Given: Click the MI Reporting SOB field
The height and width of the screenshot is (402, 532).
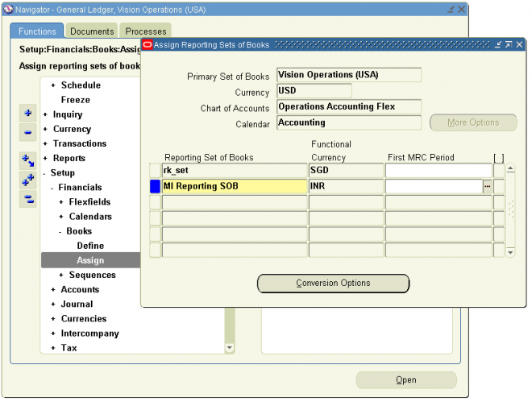Looking at the screenshot, I should click(235, 186).
